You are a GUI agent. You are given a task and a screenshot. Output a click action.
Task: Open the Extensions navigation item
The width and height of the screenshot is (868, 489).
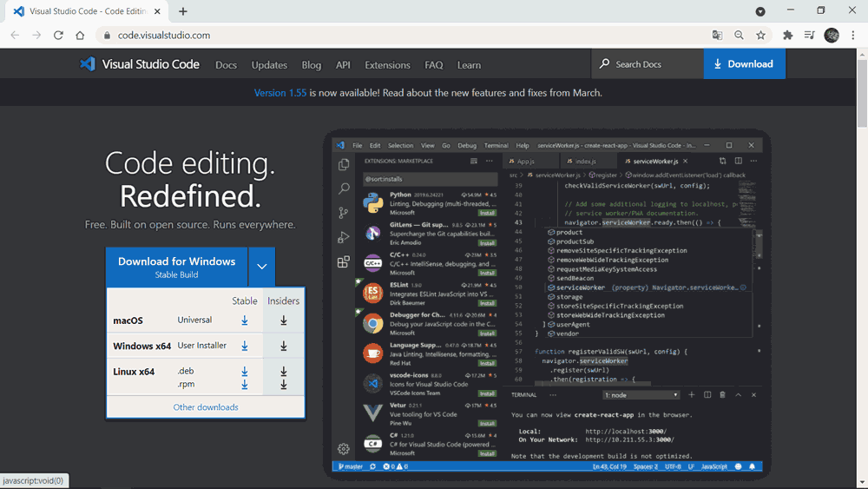coord(387,65)
